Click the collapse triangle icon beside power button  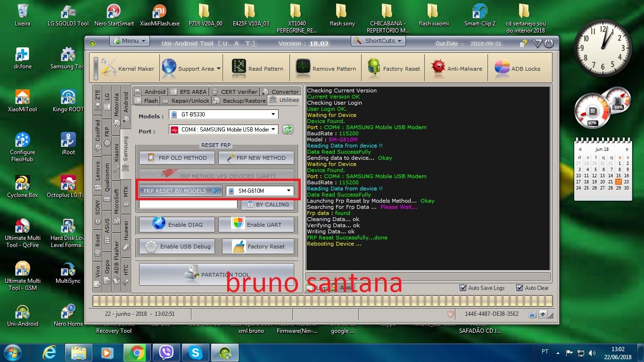[537, 43]
